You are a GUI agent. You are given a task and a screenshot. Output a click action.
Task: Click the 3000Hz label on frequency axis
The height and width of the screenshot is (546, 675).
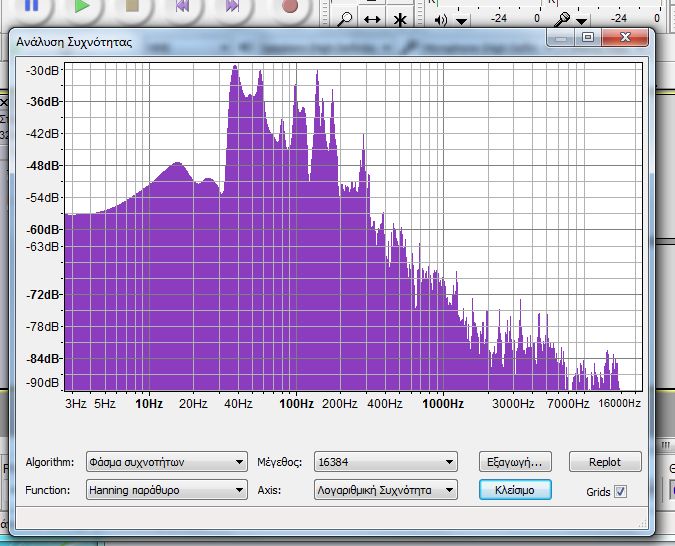[513, 404]
